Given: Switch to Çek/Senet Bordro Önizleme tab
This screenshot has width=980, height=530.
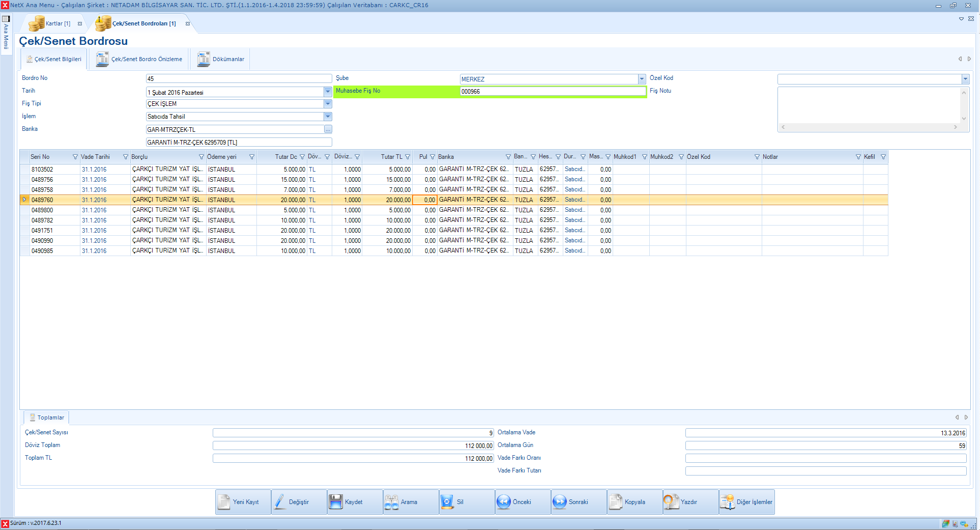Looking at the screenshot, I should (x=139, y=59).
